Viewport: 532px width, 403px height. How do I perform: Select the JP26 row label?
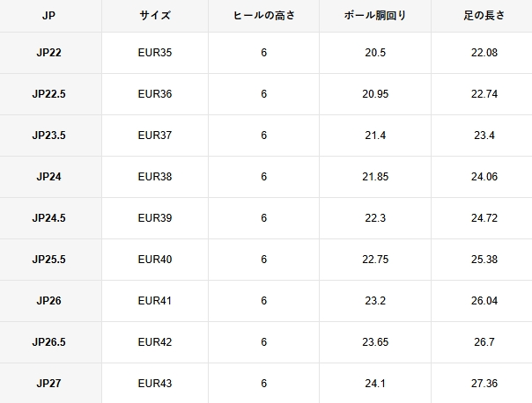[48, 301]
